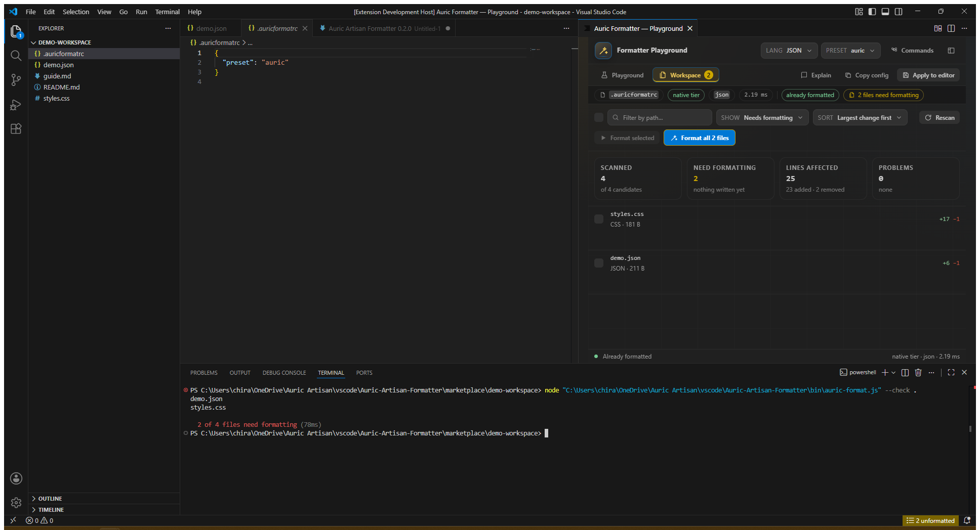The height and width of the screenshot is (530, 980).
Task: Open editor group more actions ellipsis
Action: pyautogui.click(x=566, y=28)
